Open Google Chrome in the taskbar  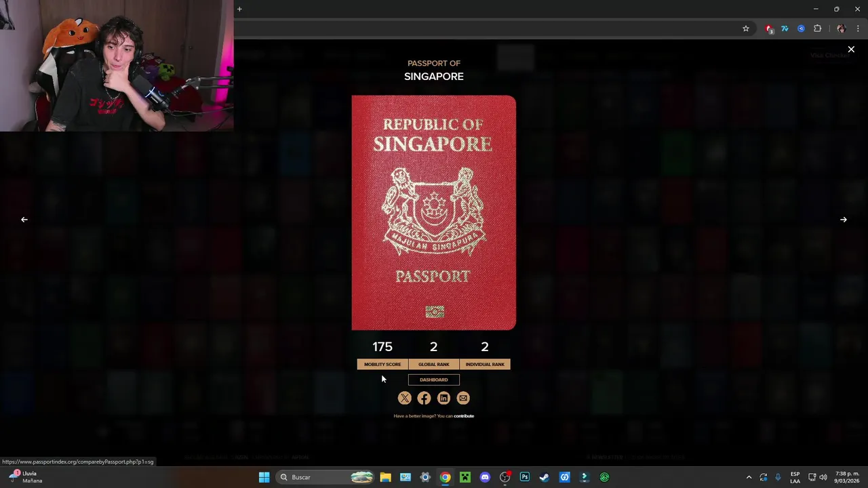click(445, 477)
